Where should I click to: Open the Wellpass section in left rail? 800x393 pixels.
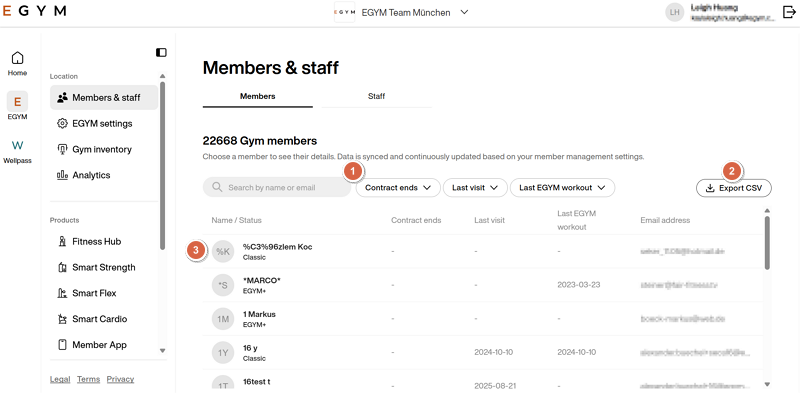[x=17, y=152]
